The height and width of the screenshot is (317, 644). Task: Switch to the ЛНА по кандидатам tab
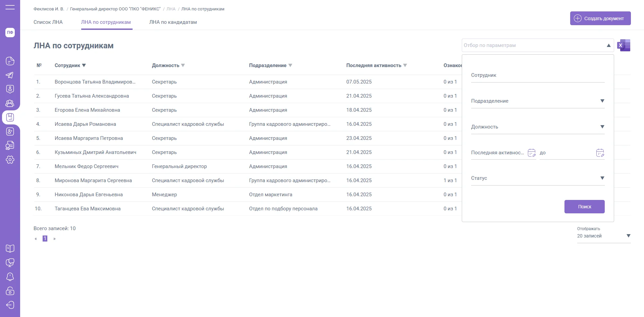click(173, 22)
